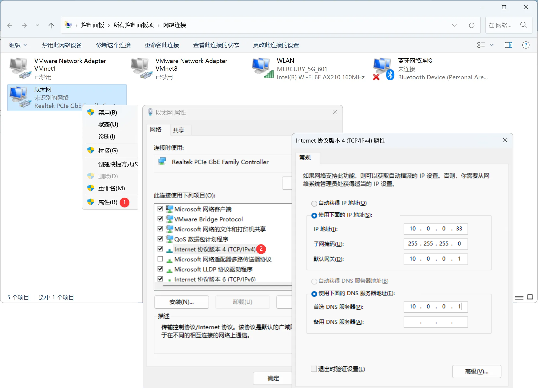Toggle Internet 协议版本 6 (TCP/IPv6) checkbox
Screen dimensions: 539x392
[x=160, y=279]
